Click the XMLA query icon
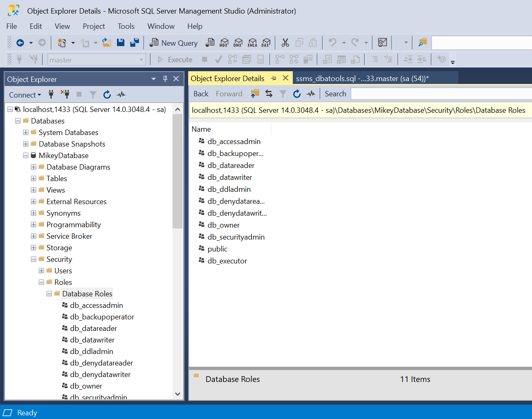 click(x=252, y=43)
